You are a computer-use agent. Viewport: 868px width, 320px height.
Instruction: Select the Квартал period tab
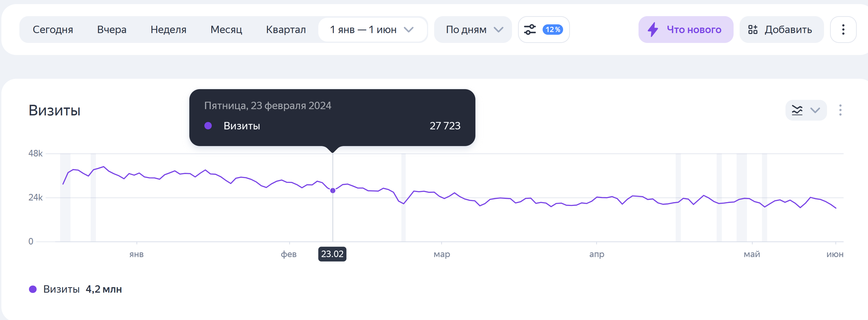tap(286, 30)
